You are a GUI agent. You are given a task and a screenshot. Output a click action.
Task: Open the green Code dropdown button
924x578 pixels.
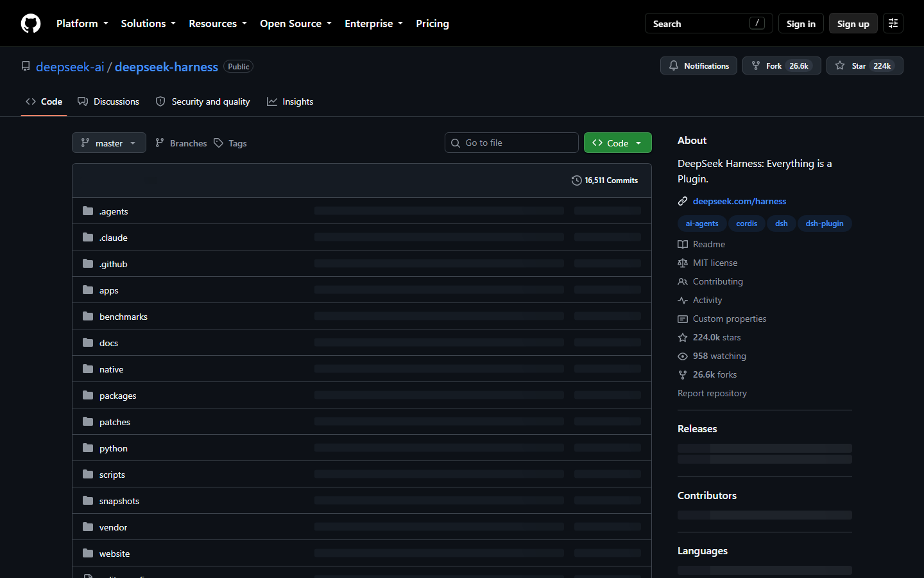[x=618, y=143]
